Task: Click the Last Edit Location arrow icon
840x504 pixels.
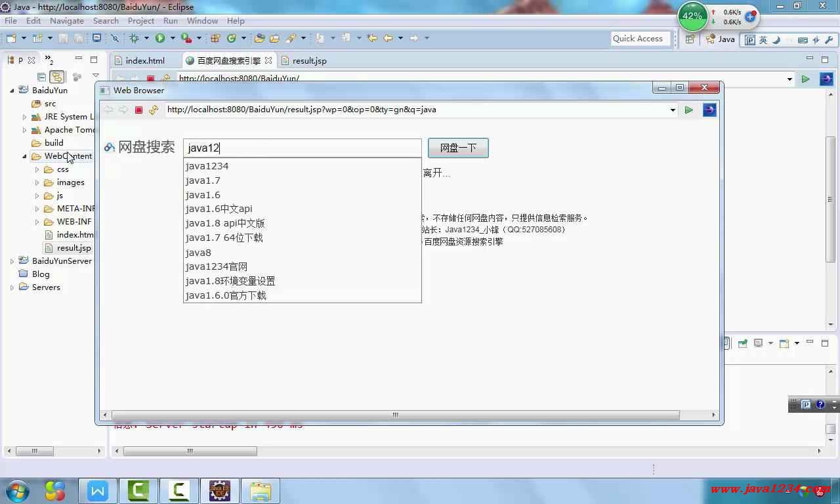Action: tap(372, 38)
